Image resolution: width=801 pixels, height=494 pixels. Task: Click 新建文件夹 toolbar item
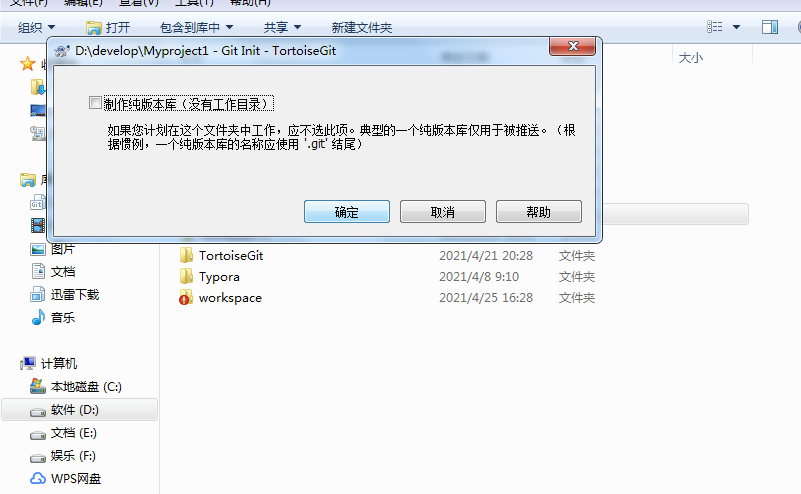[x=362, y=27]
